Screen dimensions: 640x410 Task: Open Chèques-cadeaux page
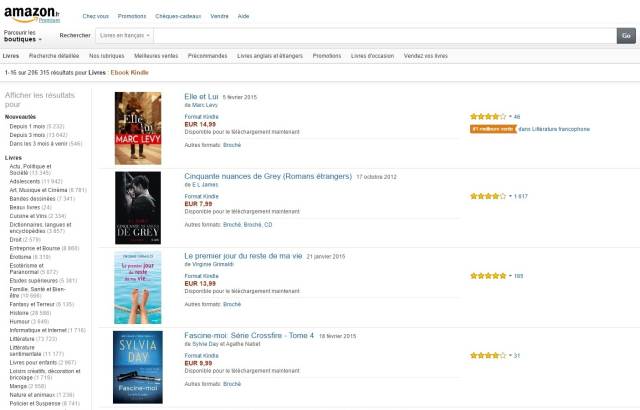point(178,16)
